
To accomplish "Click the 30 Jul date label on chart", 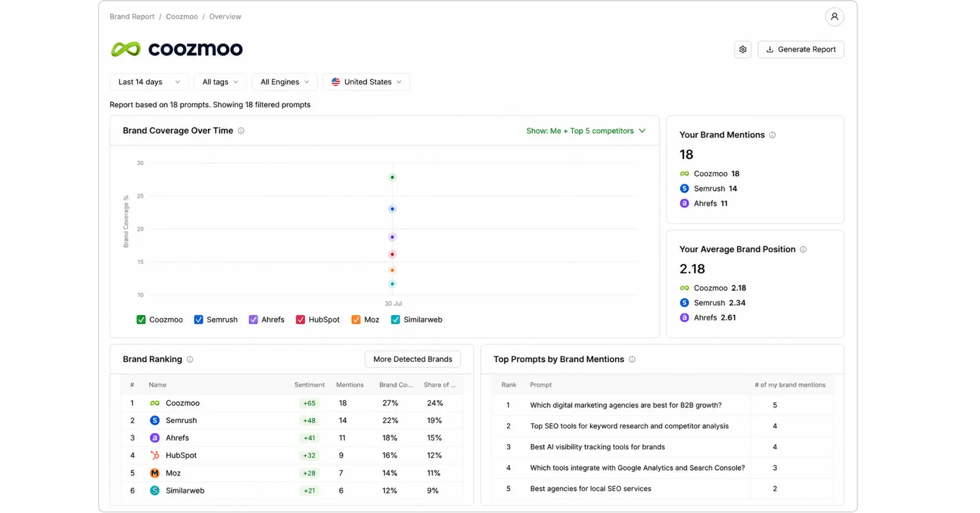I will point(393,304).
